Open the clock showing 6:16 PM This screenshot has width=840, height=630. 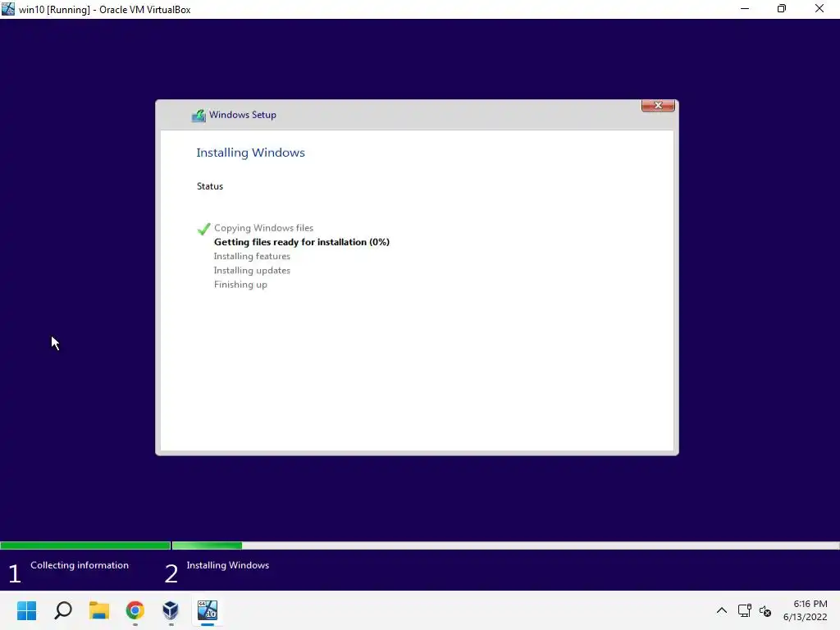(806, 610)
